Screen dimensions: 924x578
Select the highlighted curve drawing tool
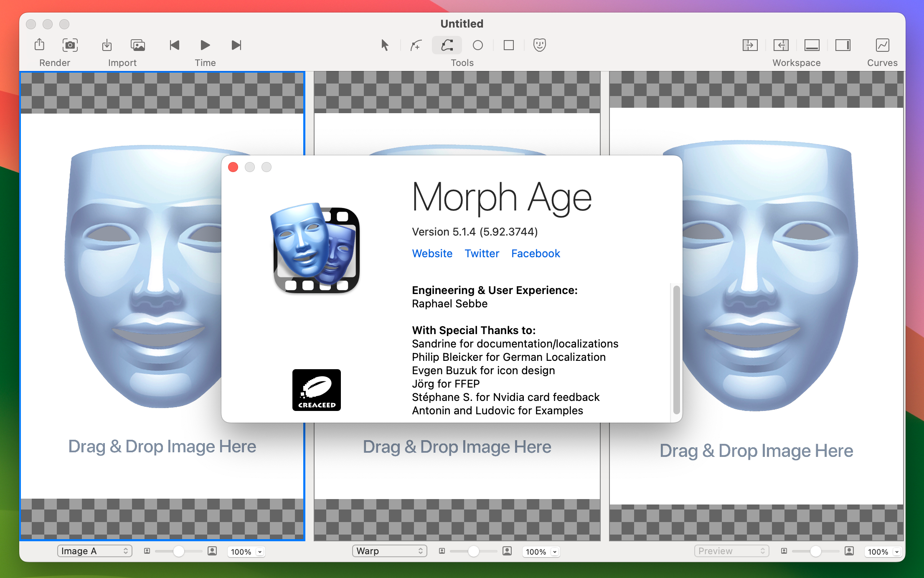[x=447, y=45]
